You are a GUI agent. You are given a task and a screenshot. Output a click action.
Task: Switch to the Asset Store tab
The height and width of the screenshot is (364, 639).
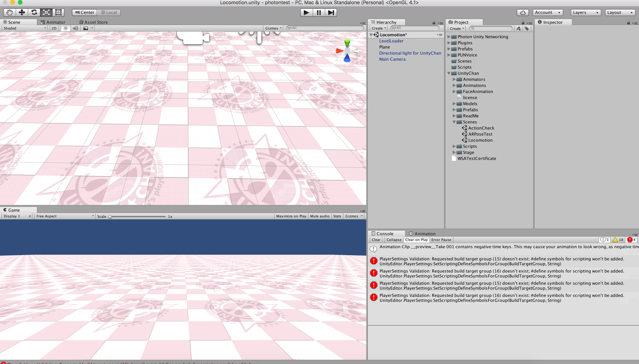tap(93, 22)
